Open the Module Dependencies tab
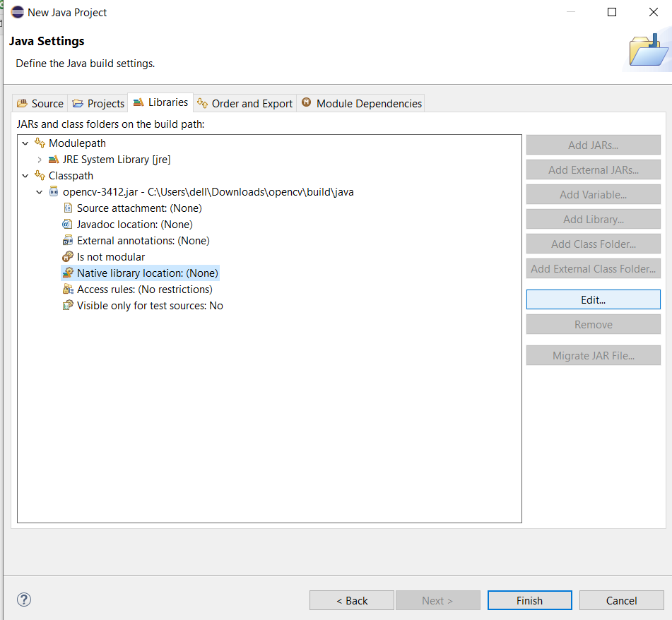Viewport: 672px width, 620px height. point(362,104)
